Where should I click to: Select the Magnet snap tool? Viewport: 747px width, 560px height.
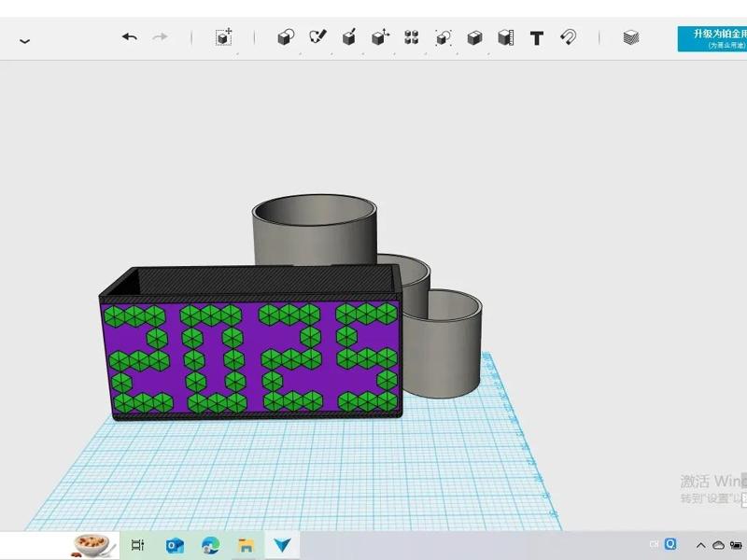tap(567, 37)
